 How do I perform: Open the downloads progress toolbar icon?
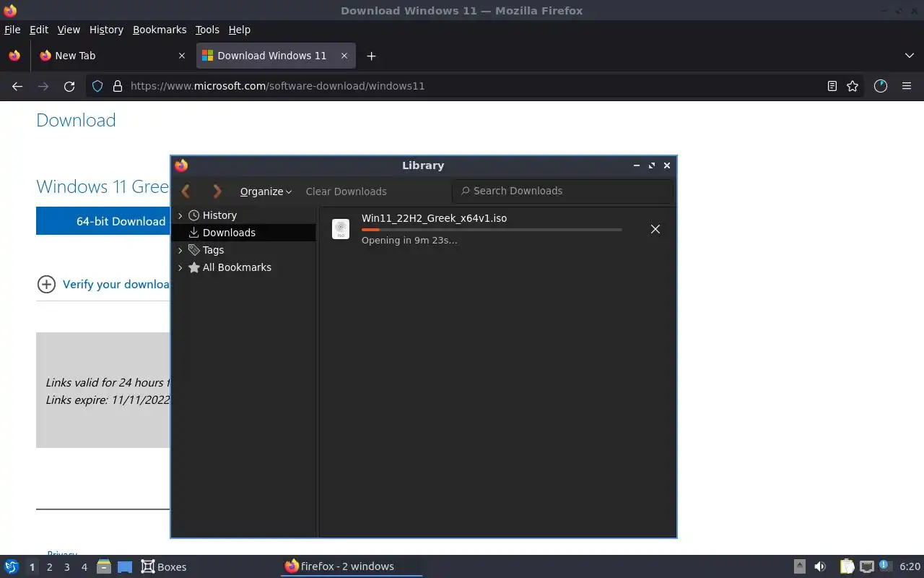[880, 86]
